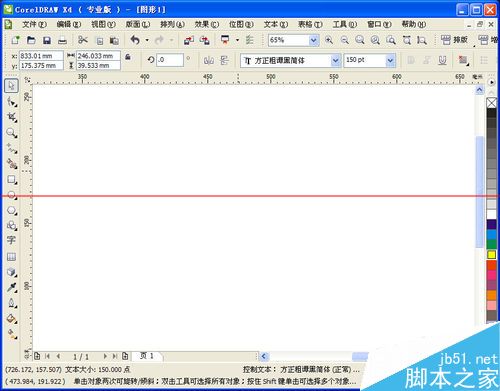The height and width of the screenshot is (391, 500).
Task: Toggle underline text formatting
Action: [442, 60]
